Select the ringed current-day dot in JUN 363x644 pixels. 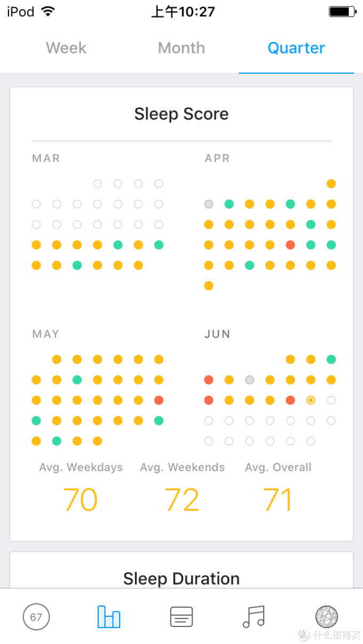pos(311,400)
